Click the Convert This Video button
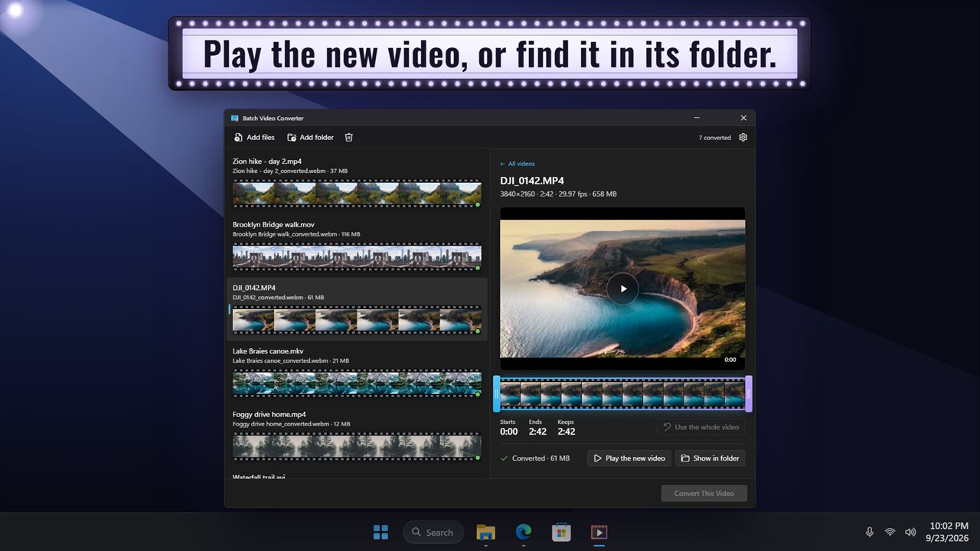Screen dimensions: 980x551 (x=704, y=494)
